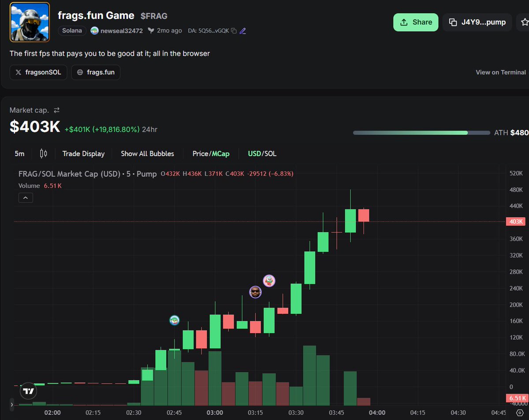
Task: Open View on Terminal
Action: (501, 72)
